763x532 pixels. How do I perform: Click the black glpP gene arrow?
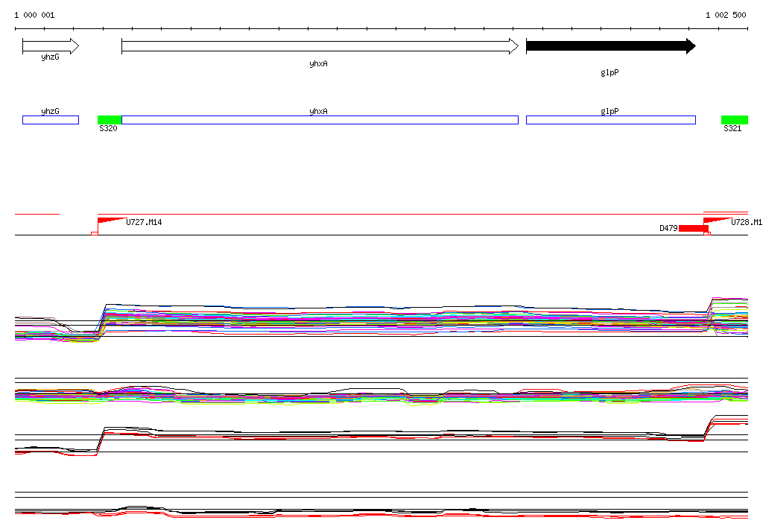click(611, 46)
